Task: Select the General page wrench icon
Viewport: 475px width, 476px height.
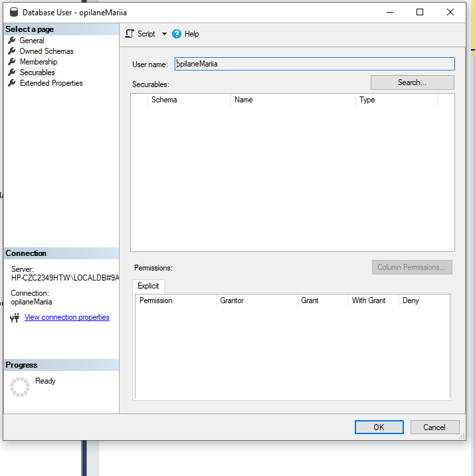Action: click(11, 41)
